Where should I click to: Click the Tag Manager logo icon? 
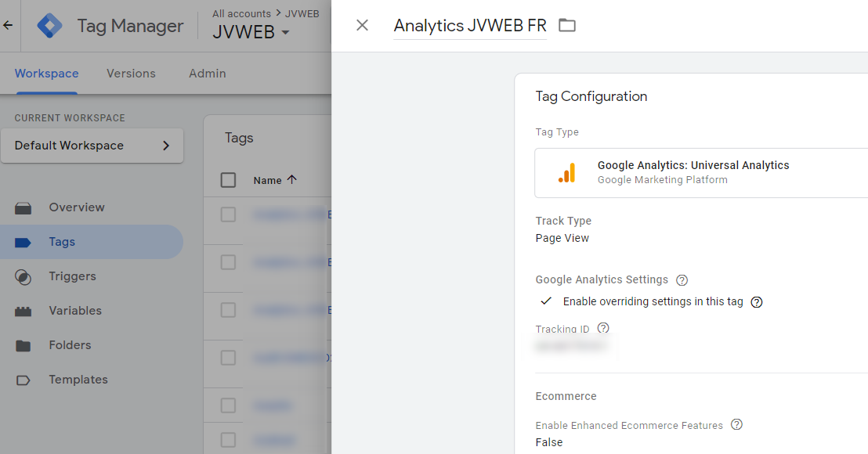click(50, 25)
